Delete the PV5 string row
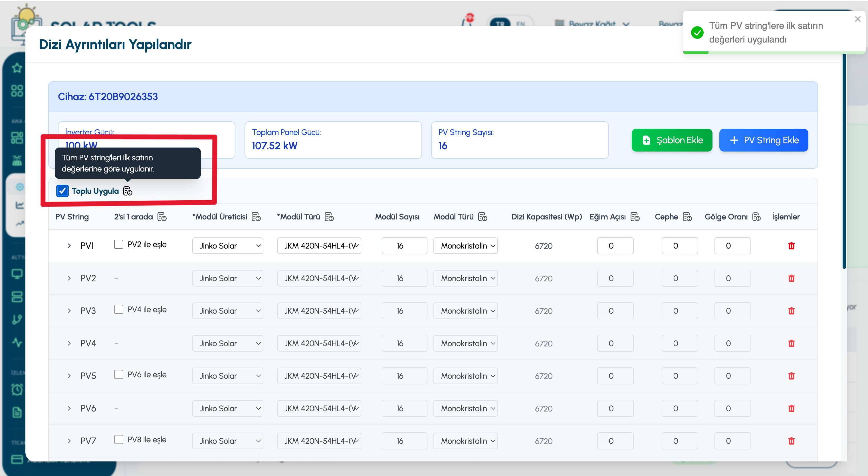The image size is (868, 476). [x=792, y=376]
